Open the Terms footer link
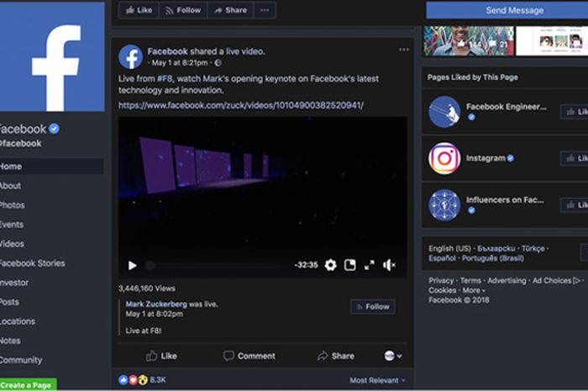The image size is (588, 391). tap(470, 281)
